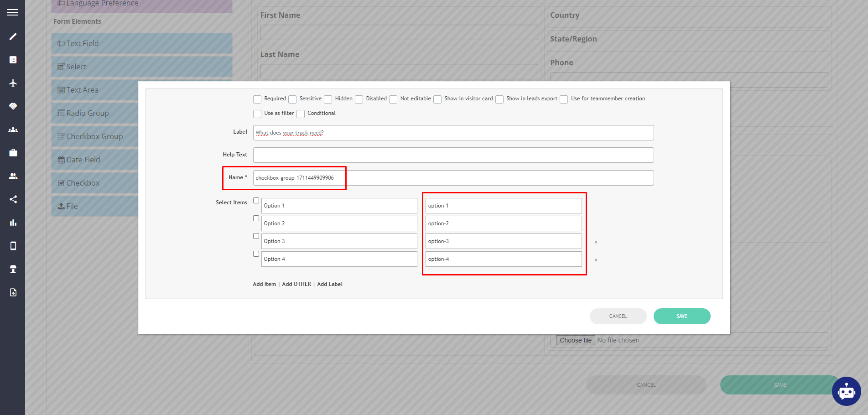Select the briefcase icon in the sidebar
868x415 pixels.
point(12,152)
